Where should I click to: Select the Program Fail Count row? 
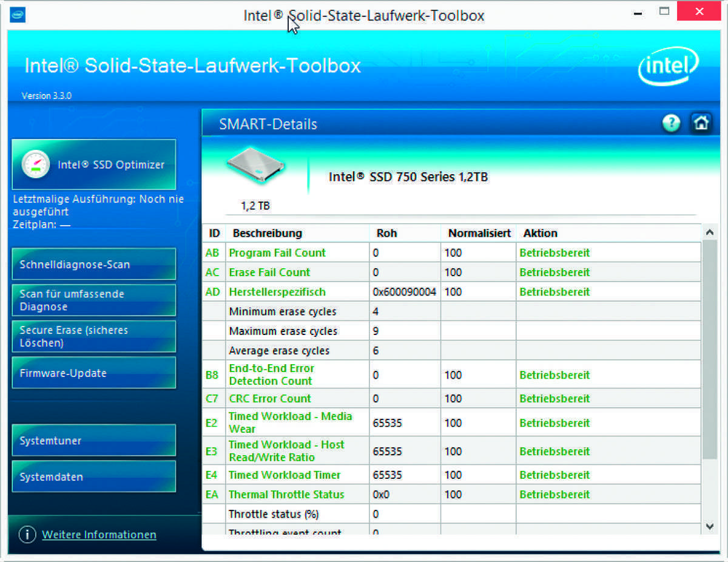coord(277,252)
